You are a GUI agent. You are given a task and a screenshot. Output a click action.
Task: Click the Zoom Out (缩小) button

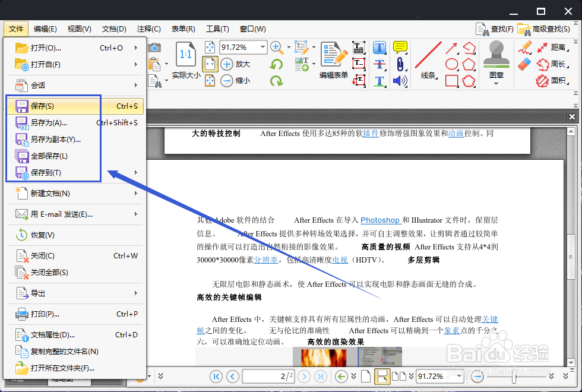click(235, 81)
